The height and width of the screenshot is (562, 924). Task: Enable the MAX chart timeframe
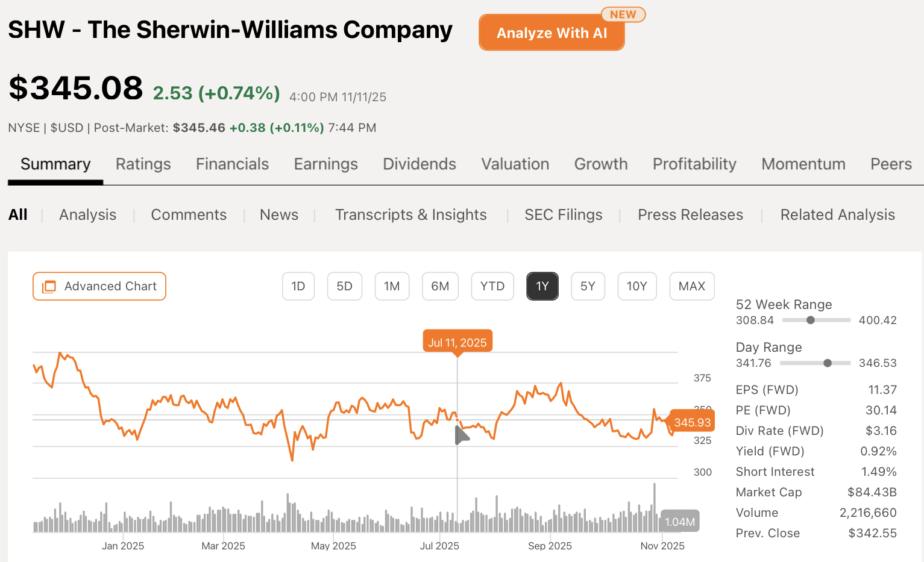(x=691, y=286)
